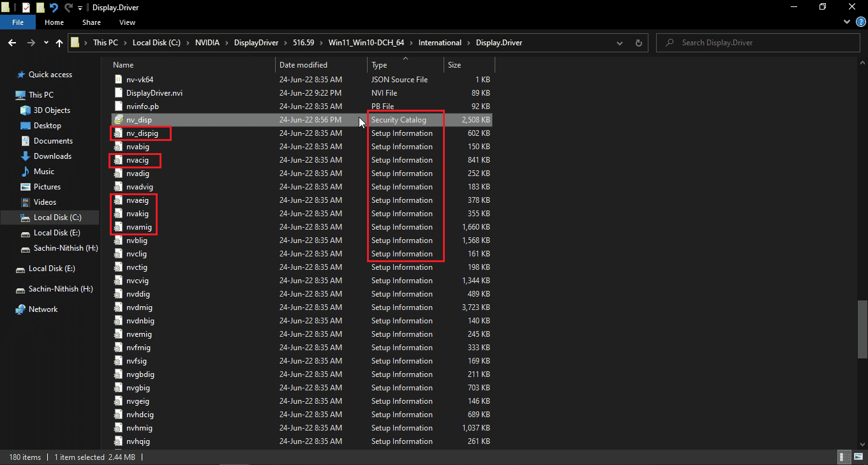This screenshot has width=868, height=465.
Task: Click the Properties checkmark icon in title bar
Action: coord(26,8)
